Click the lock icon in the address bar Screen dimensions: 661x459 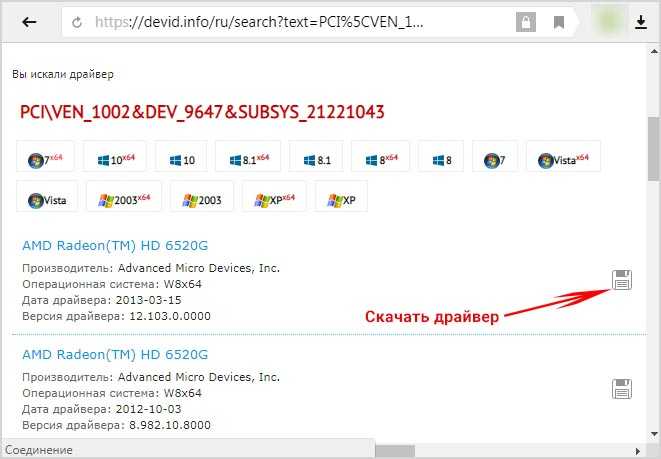pyautogui.click(x=526, y=22)
